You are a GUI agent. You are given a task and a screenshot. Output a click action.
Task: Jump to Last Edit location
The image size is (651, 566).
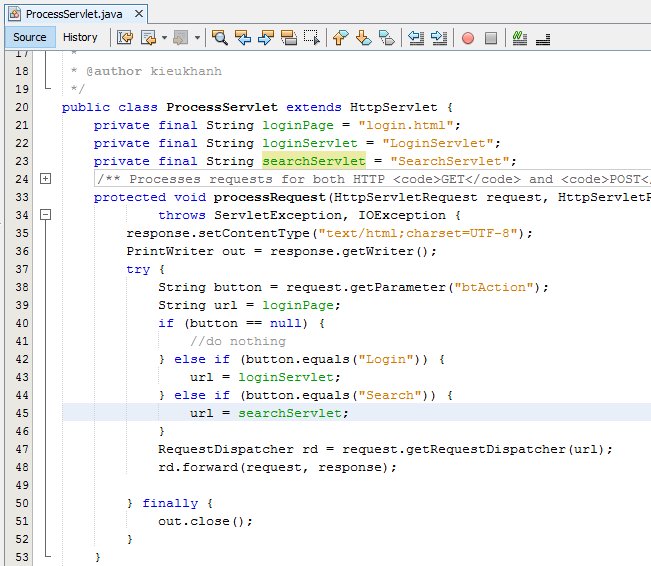(125, 38)
